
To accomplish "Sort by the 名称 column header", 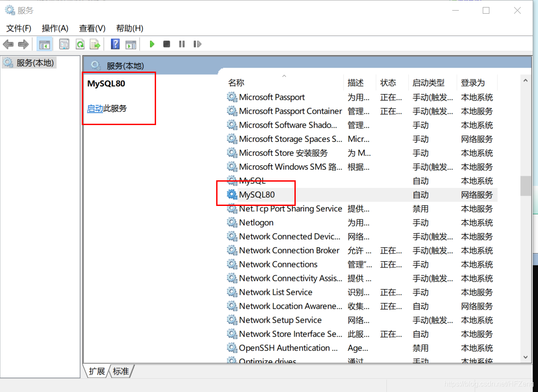I will pos(236,83).
